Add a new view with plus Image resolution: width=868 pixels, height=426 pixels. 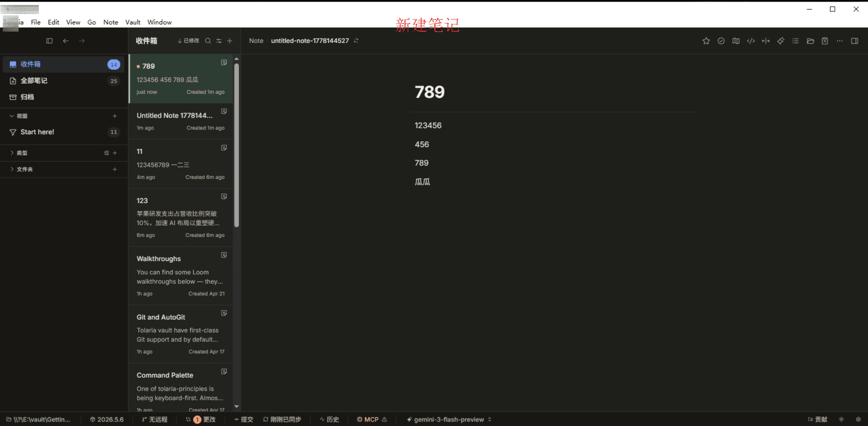point(114,116)
